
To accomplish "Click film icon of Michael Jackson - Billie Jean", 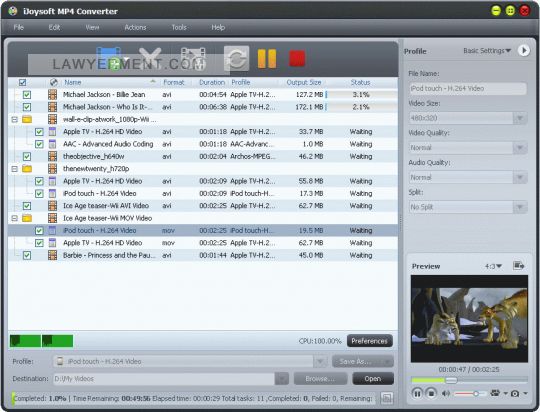I will point(52,94).
